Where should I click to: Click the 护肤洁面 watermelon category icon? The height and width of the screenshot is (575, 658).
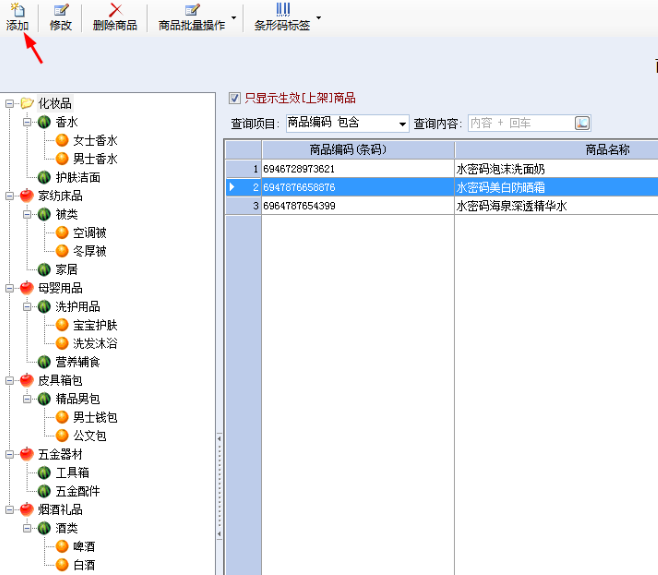point(44,177)
